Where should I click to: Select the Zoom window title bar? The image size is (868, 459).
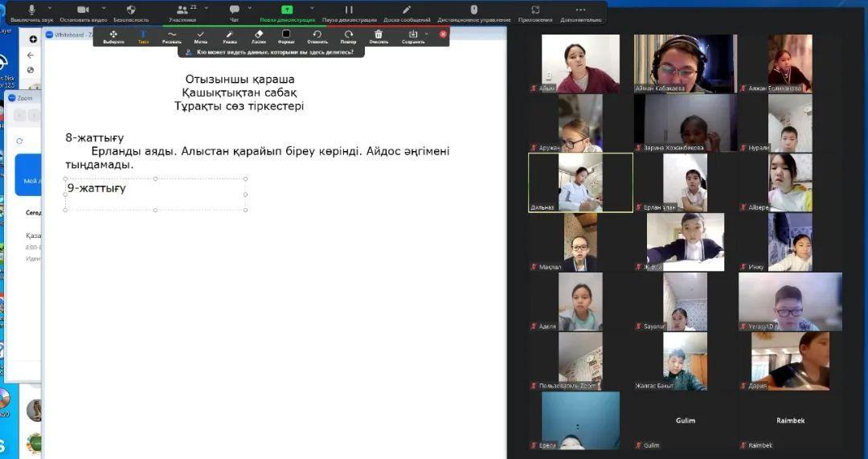(23, 98)
